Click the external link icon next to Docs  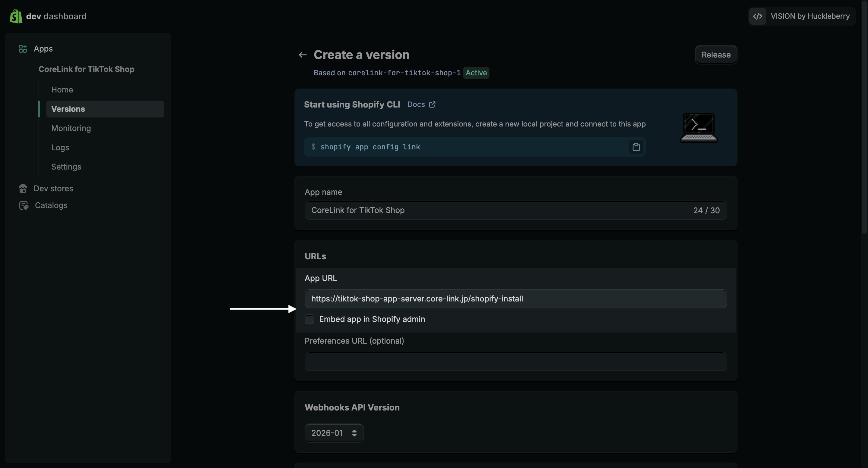[432, 105]
